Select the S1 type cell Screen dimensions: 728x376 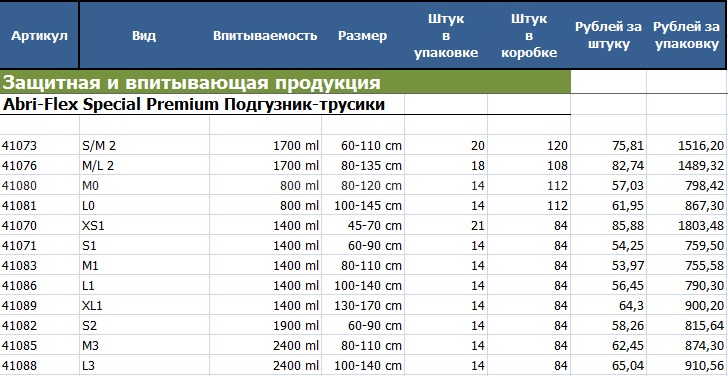144,246
